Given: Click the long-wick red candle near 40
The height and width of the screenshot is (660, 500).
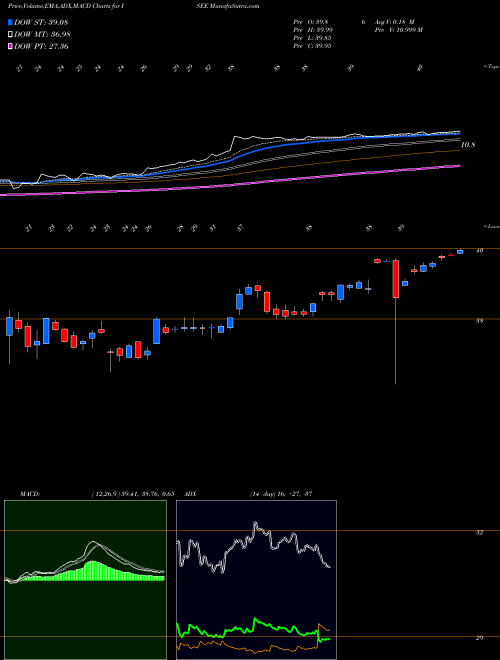Looking at the screenshot, I should (x=396, y=279).
